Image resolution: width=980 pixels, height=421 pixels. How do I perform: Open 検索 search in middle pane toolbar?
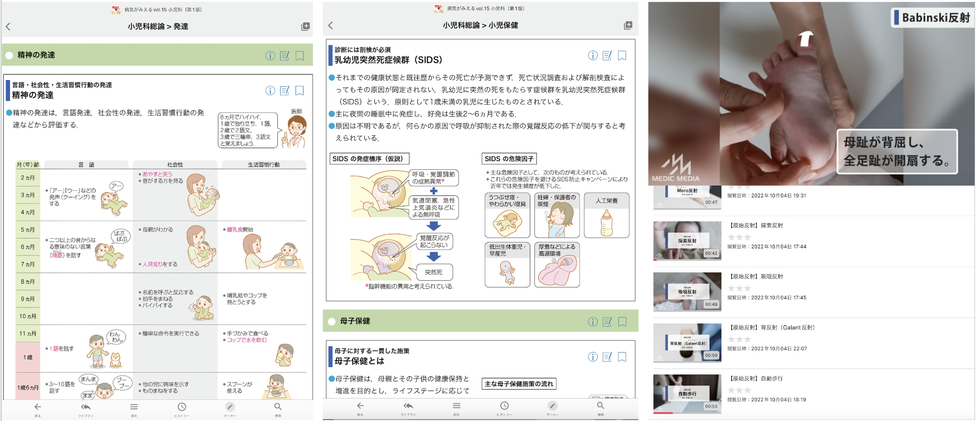(x=601, y=408)
